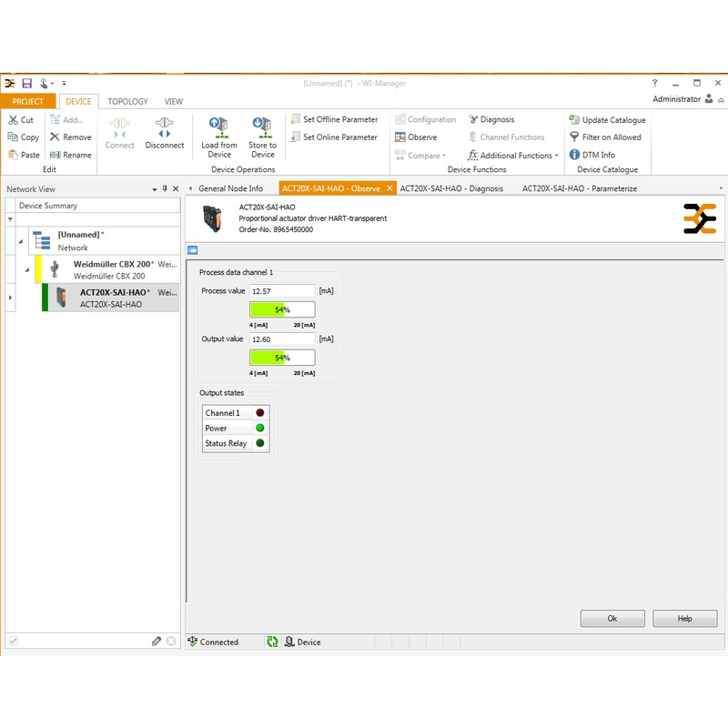Click the Paste clipboard icon
The image size is (728, 728).
tap(13, 155)
